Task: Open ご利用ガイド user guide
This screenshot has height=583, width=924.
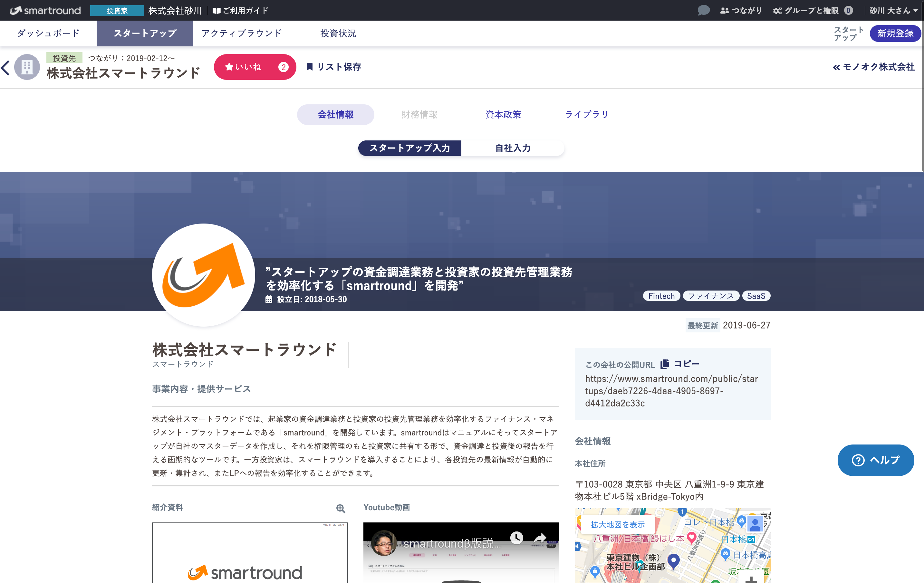Action: point(241,10)
